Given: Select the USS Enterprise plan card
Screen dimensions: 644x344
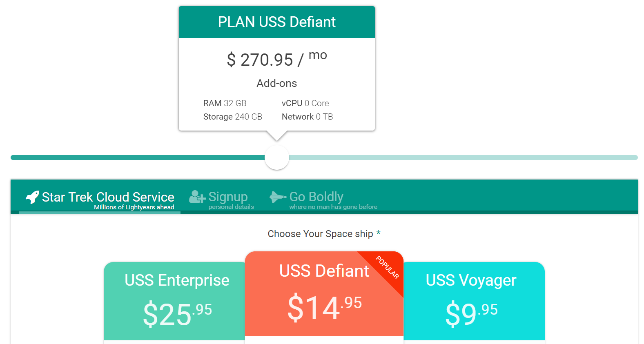Looking at the screenshot, I should 174,301.
